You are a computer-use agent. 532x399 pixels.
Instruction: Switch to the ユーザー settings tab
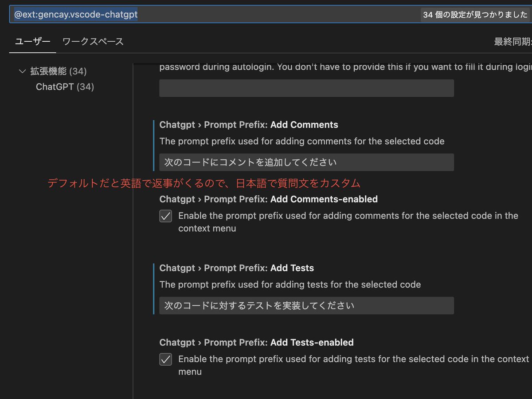33,42
